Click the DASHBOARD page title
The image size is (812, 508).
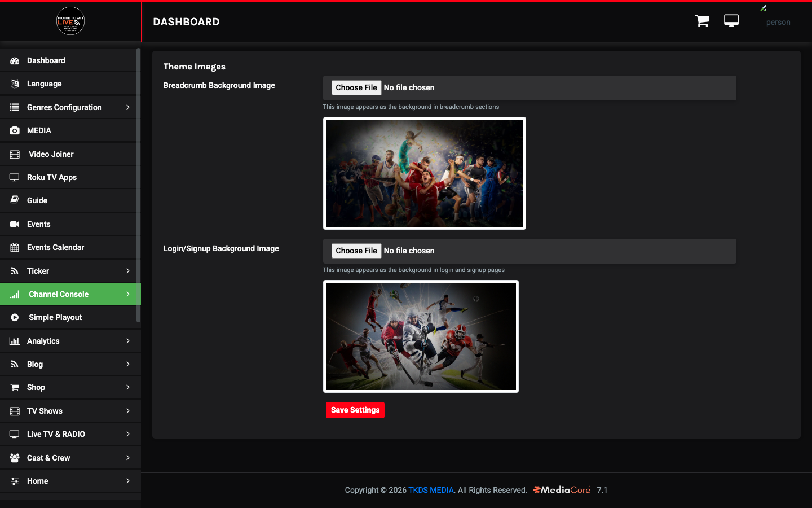pos(187,21)
